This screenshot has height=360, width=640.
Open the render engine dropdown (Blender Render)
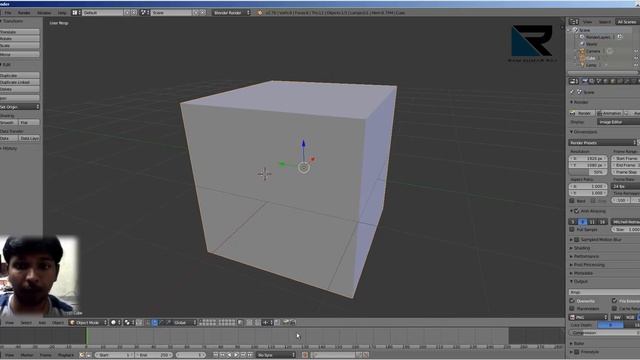pyautogui.click(x=231, y=13)
